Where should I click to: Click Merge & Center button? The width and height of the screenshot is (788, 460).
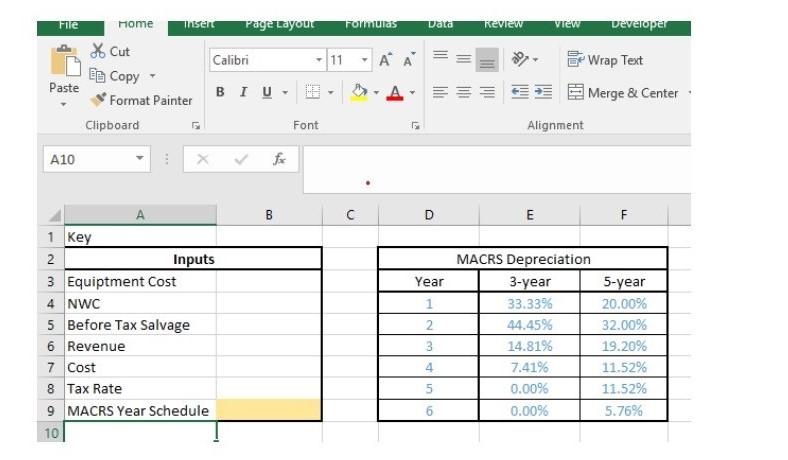(623, 93)
